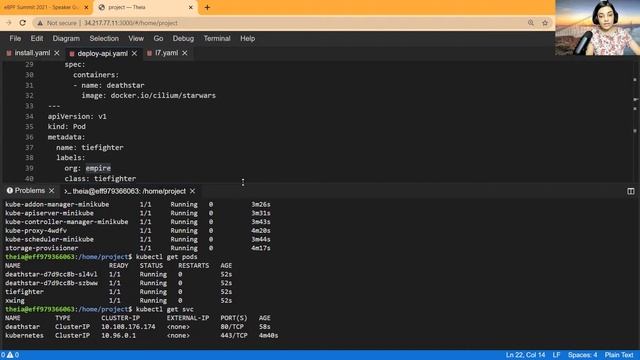Click the errors and warnings status indicator
Image resolution: width=640 pixels, height=360 pixels.
coord(10,355)
